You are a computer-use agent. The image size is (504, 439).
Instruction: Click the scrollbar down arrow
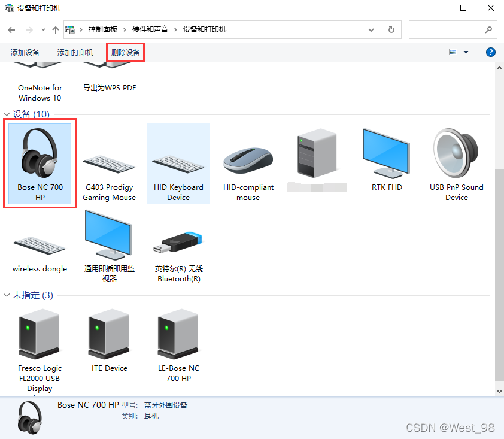coord(499,392)
